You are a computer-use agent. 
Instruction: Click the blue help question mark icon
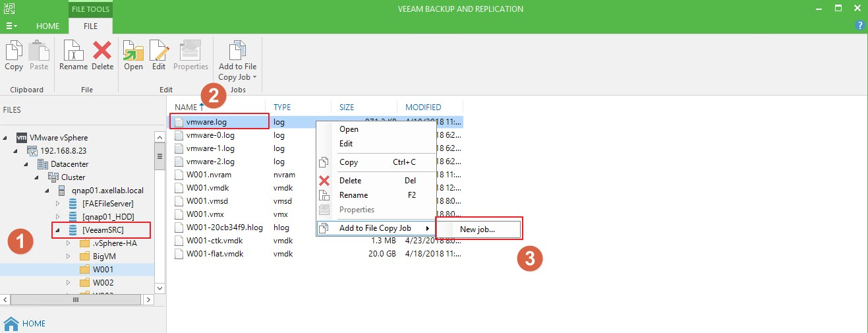click(859, 26)
